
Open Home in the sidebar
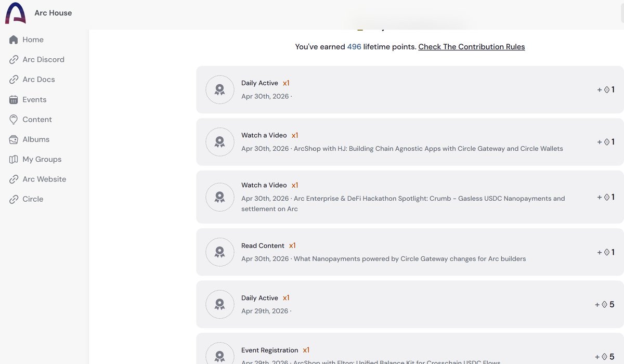33,40
